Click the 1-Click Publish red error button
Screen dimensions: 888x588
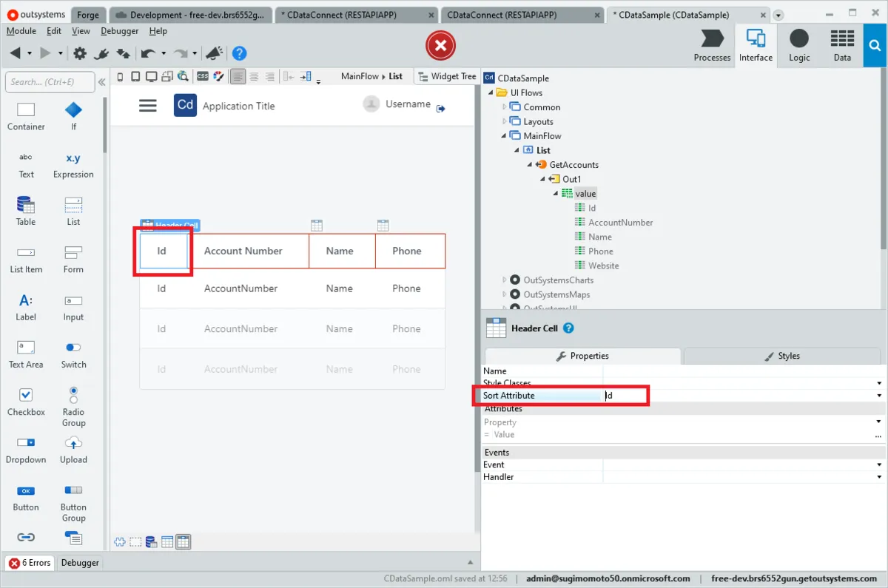[440, 46]
